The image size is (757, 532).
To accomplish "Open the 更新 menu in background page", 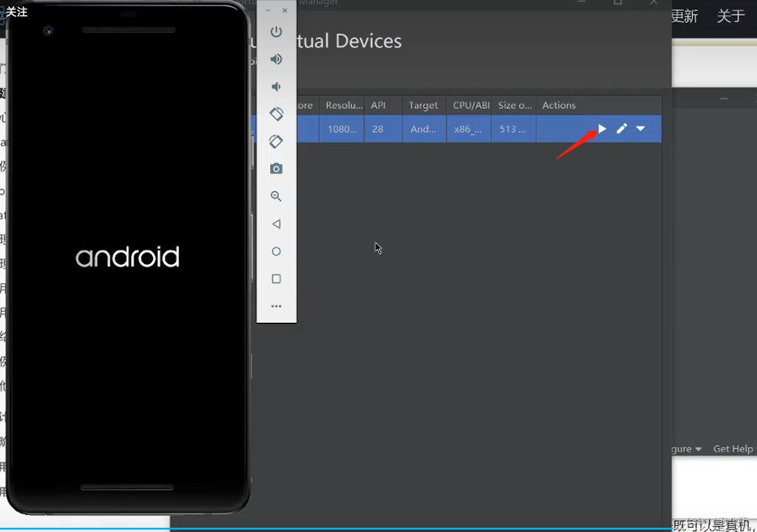I will [684, 16].
